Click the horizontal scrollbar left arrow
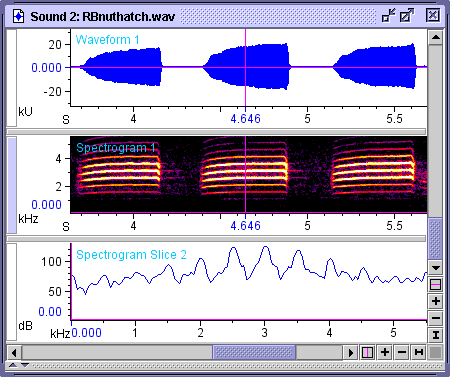The height and width of the screenshot is (377, 450). pyautogui.click(x=14, y=352)
